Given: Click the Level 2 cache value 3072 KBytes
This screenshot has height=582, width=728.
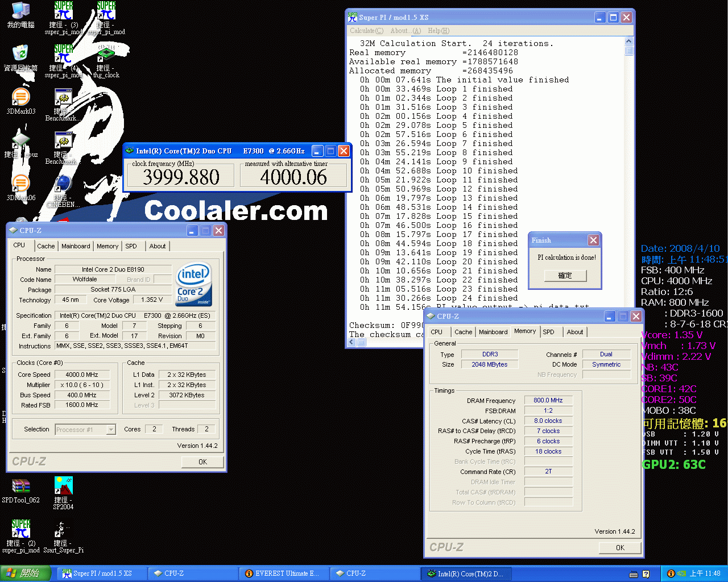Looking at the screenshot, I should pyautogui.click(x=187, y=395).
